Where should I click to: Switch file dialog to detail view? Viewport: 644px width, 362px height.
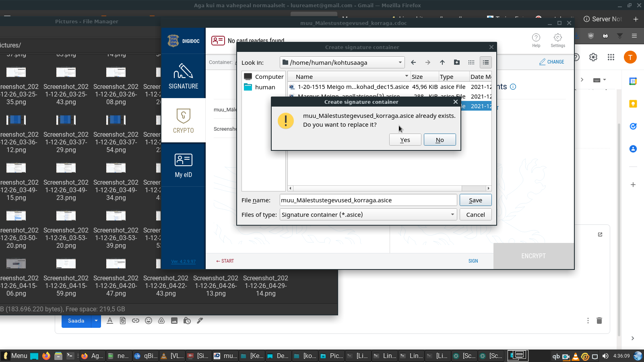486,62
